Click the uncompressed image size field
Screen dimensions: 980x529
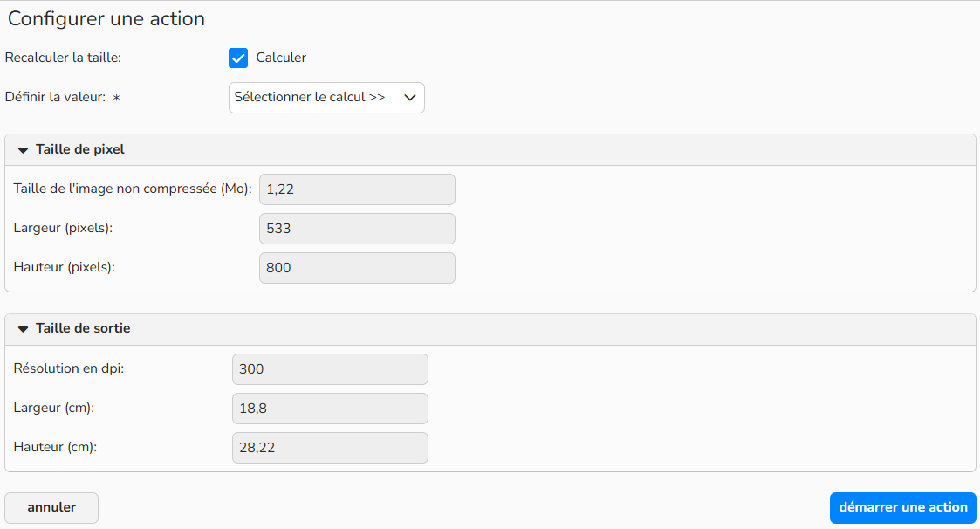tap(357, 189)
